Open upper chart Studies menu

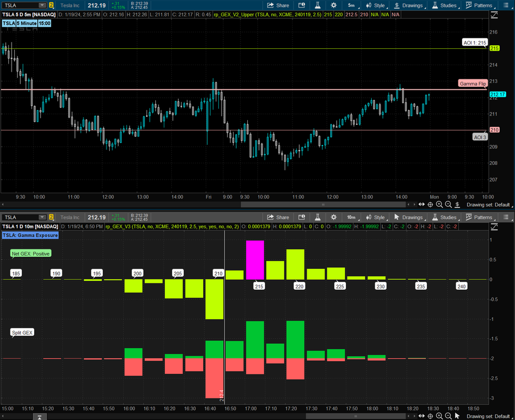[x=445, y=5]
